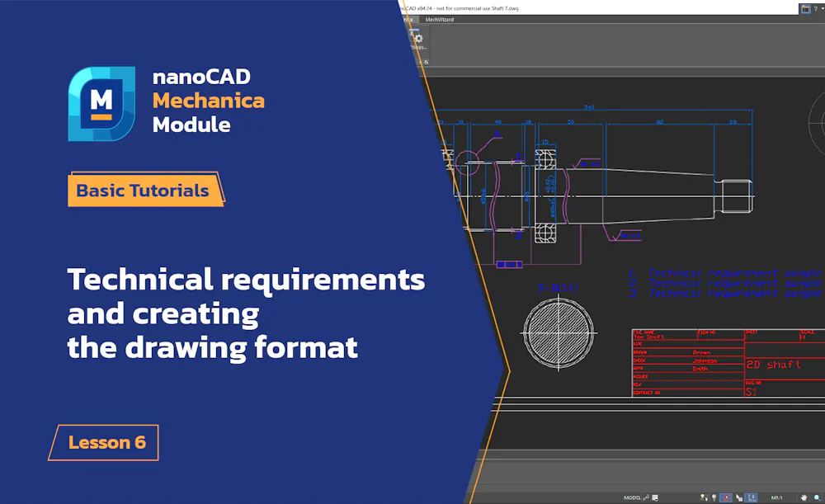Select the 242 overall dimension text
Screen dimensions: 825x504
tap(589, 106)
